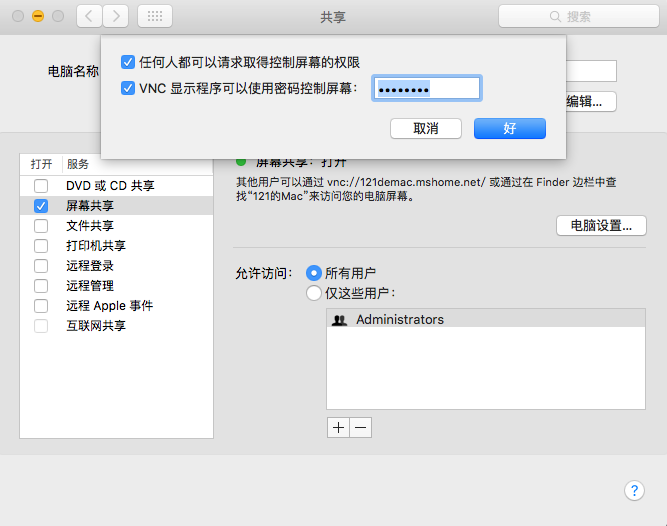
Task: Click in the 搜索 search field
Action: pos(579,16)
